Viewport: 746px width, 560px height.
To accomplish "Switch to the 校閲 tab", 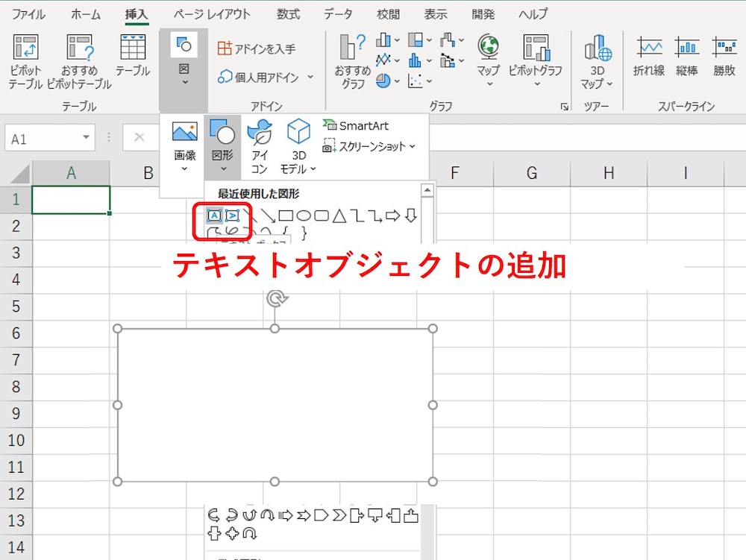I will coord(388,14).
